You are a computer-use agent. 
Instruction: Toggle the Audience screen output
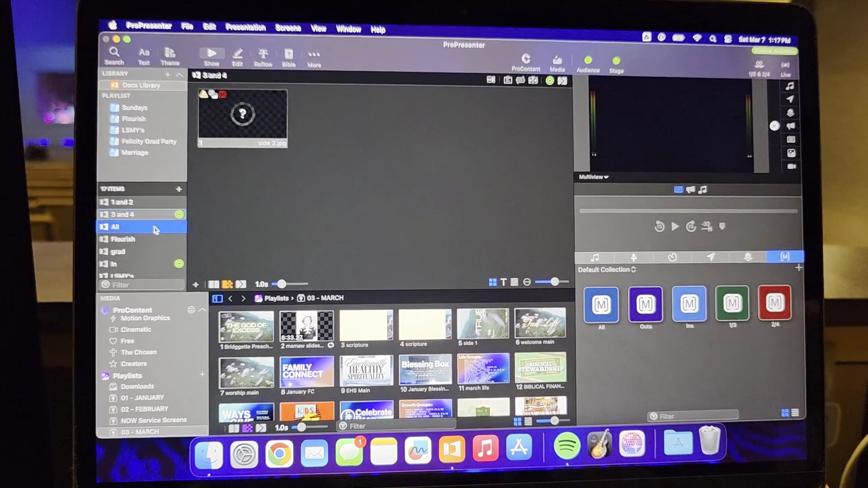[x=588, y=61]
